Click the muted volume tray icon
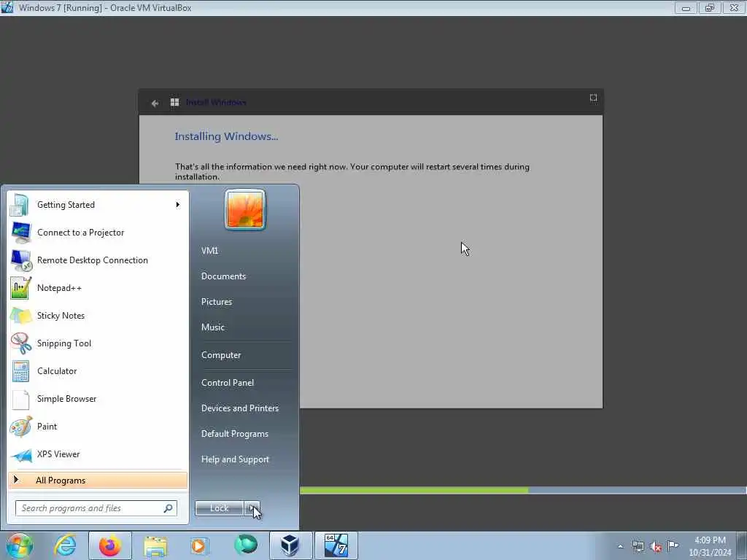Viewport: 747px width, 560px height. (656, 547)
